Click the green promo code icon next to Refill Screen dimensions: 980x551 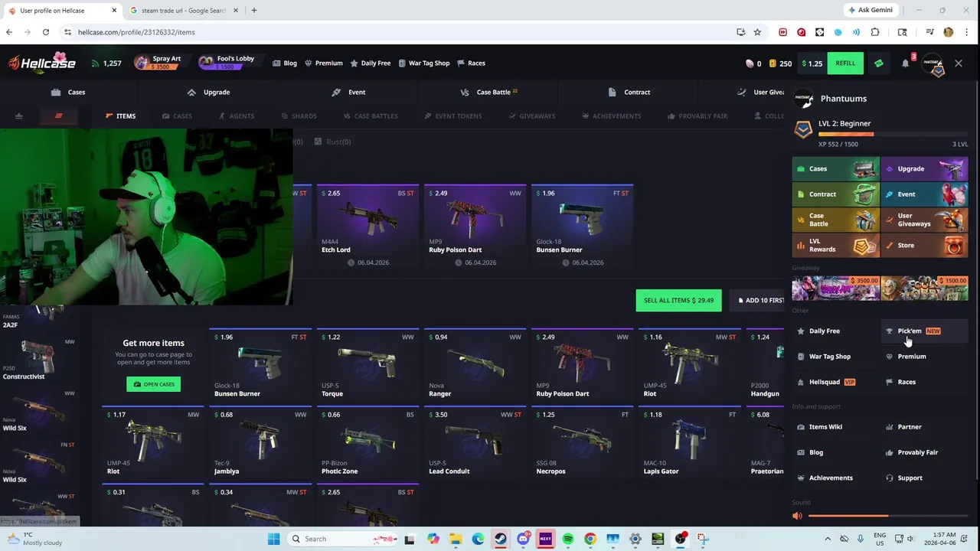click(879, 64)
